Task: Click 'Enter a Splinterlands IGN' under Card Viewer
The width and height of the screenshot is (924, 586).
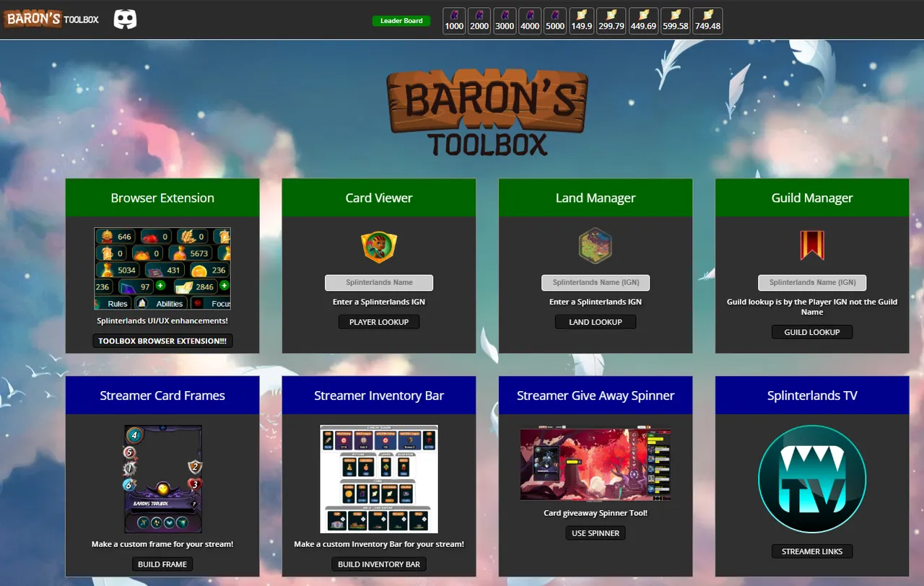Action: 379,302
